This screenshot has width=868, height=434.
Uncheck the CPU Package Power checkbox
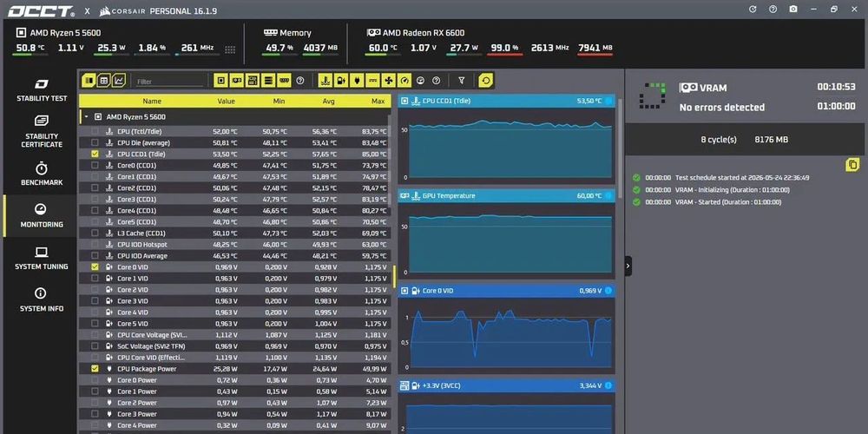95,369
